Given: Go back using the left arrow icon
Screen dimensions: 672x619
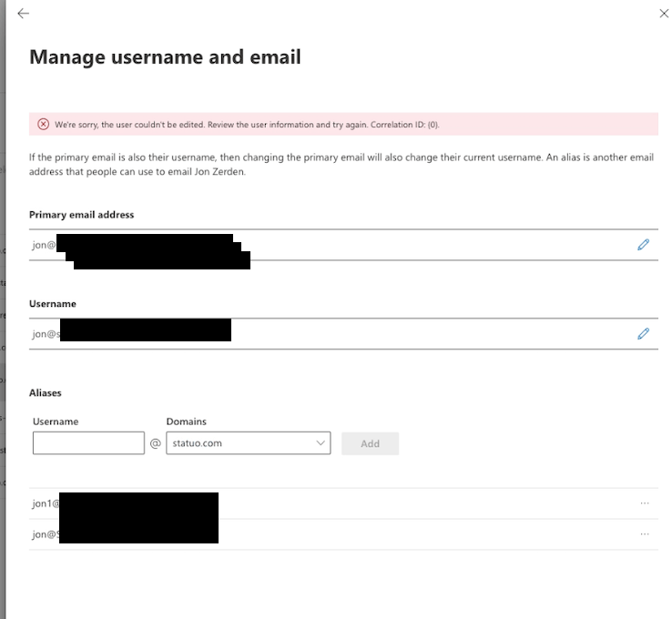Looking at the screenshot, I should tap(23, 14).
